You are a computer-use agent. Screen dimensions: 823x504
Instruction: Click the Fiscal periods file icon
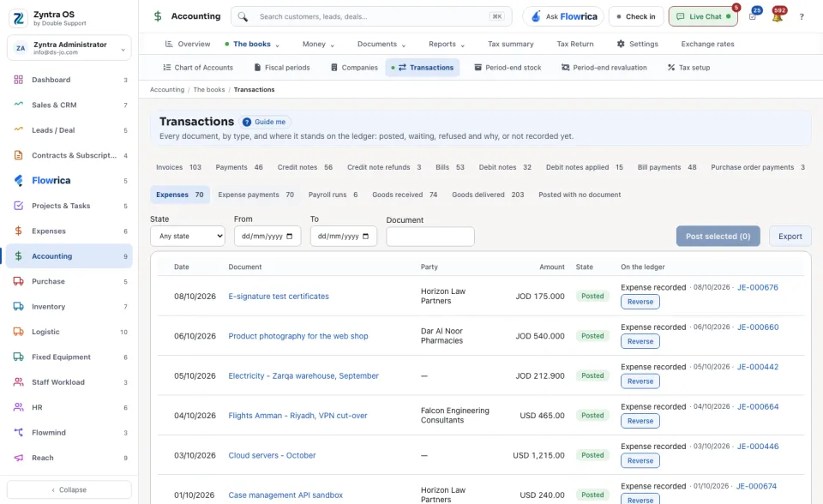pyautogui.click(x=257, y=68)
